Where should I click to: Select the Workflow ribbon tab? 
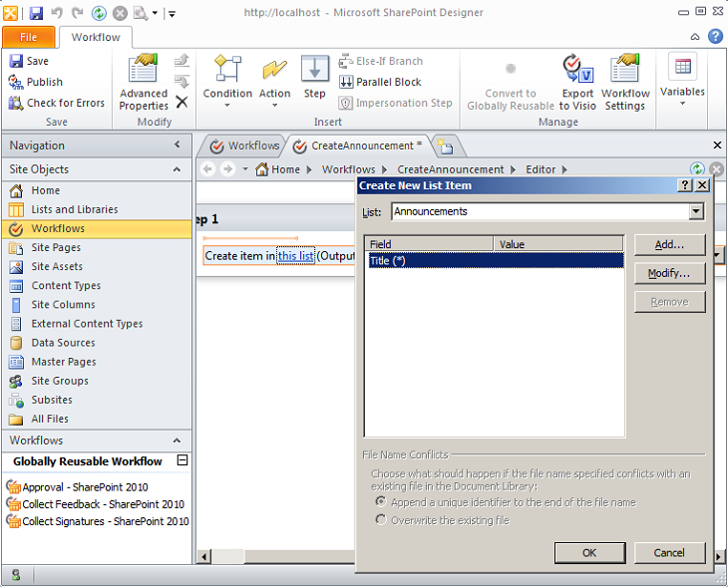(x=96, y=37)
